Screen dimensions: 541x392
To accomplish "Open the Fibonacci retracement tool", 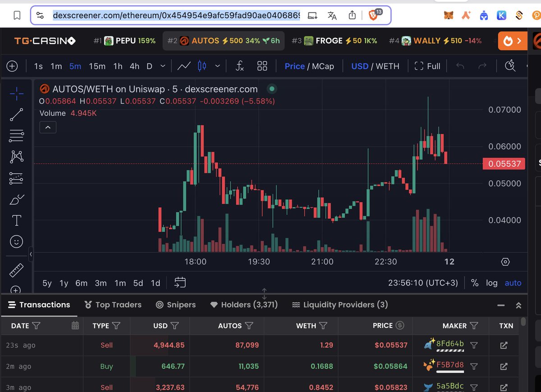I will pos(16,136).
